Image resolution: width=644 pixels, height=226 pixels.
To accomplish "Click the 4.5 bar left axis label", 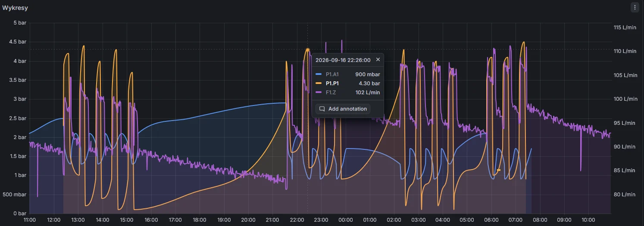I will 18,42.
